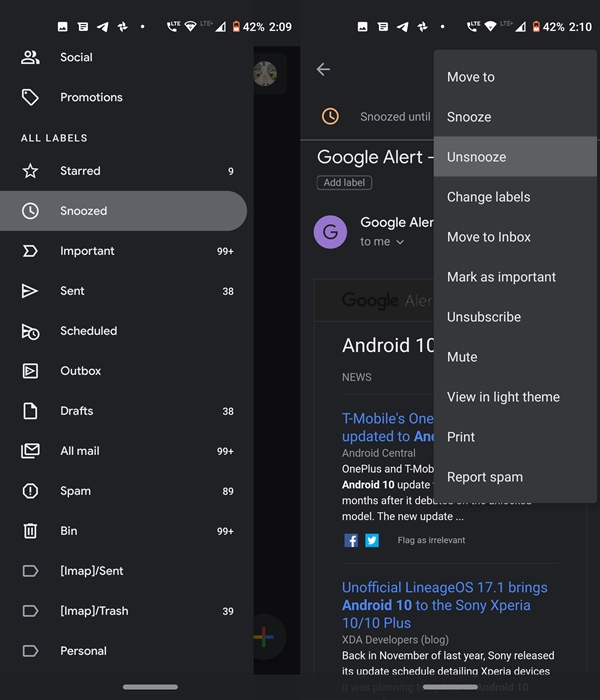The image size is (600, 700).
Task: Tap the Google Alerts sender name
Action: click(x=396, y=222)
